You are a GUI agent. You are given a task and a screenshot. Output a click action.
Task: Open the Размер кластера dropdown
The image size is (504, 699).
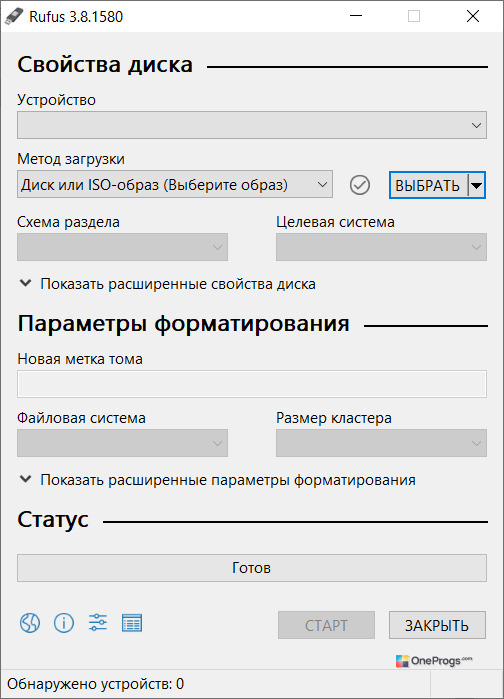click(x=381, y=443)
